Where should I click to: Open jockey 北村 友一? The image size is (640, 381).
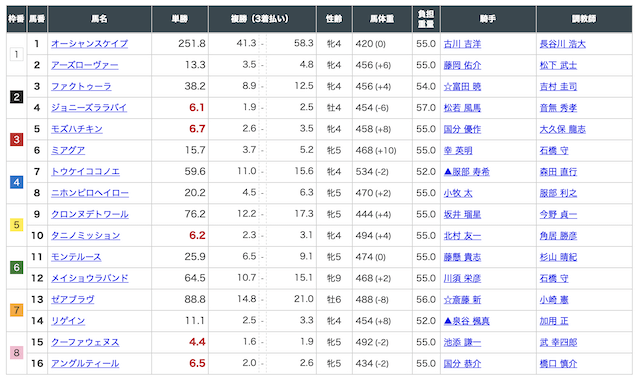(x=462, y=236)
